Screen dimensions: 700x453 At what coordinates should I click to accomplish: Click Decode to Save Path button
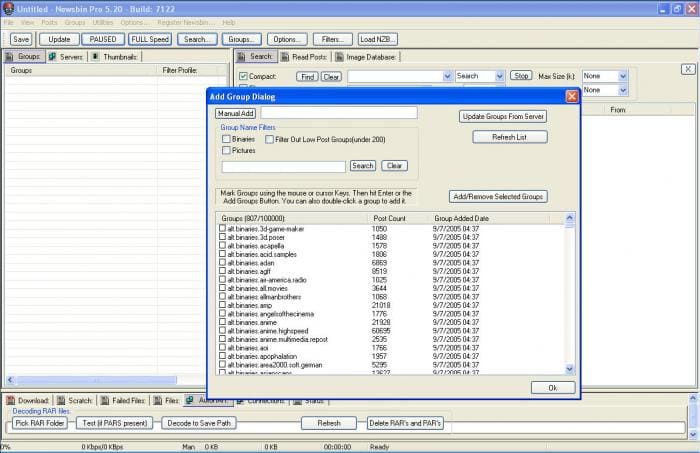click(x=199, y=423)
